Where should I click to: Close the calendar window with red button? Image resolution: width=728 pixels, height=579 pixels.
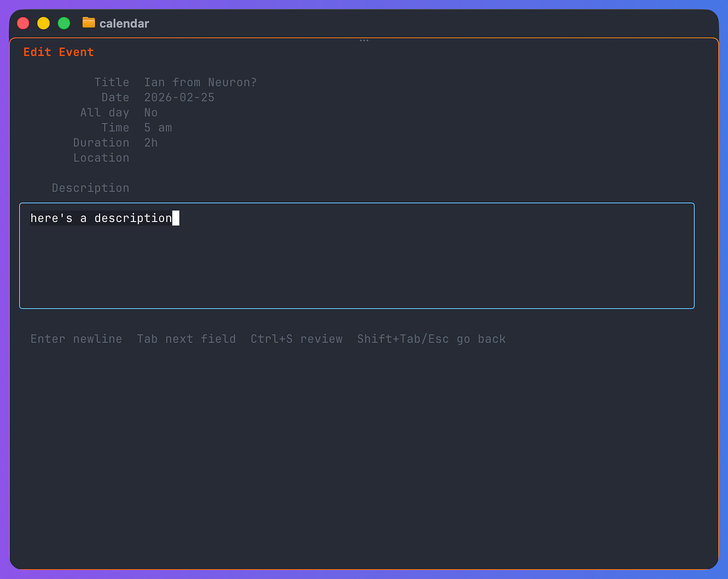coord(23,23)
